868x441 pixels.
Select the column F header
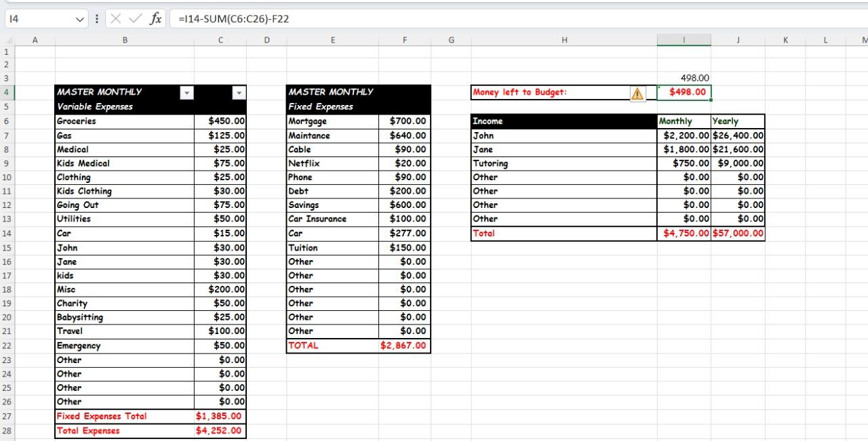pos(405,41)
